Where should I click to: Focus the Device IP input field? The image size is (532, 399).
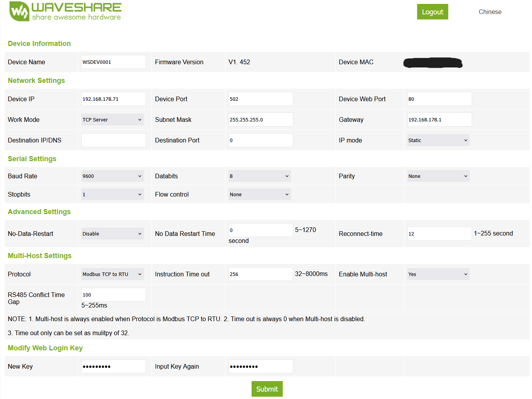pos(113,99)
